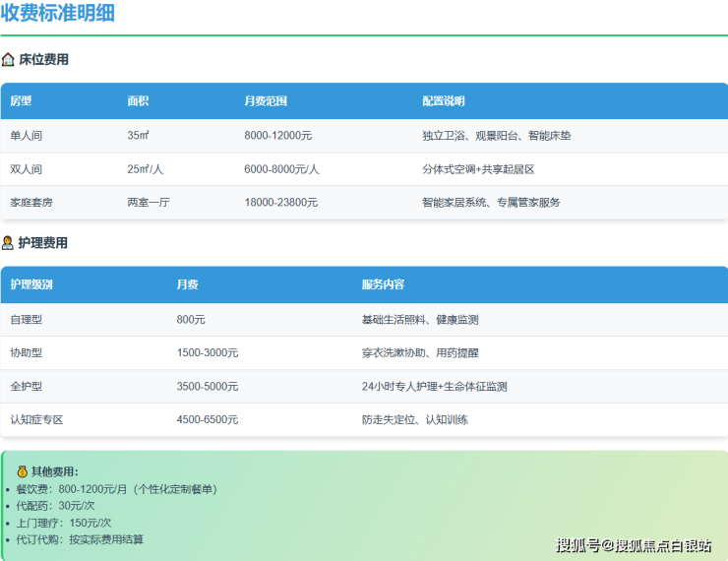Click the house icon beside 床位费用
This screenshot has width=728, height=561.
pyautogui.click(x=8, y=59)
